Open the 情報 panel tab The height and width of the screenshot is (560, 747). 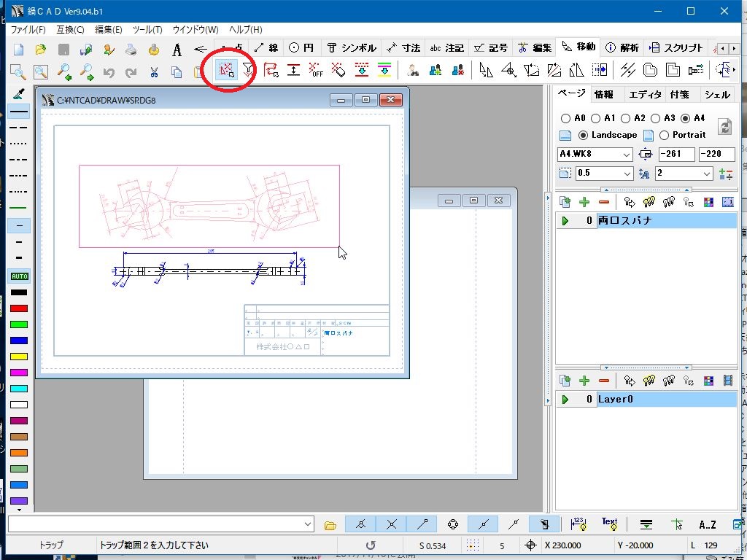(x=603, y=94)
